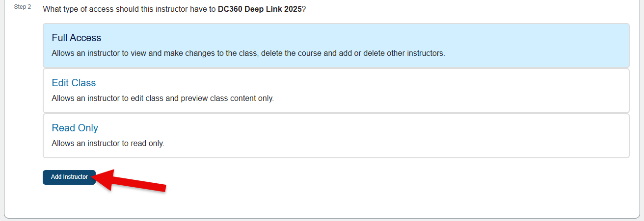
Task: Click the Edit Class heading link
Action: coord(74,83)
